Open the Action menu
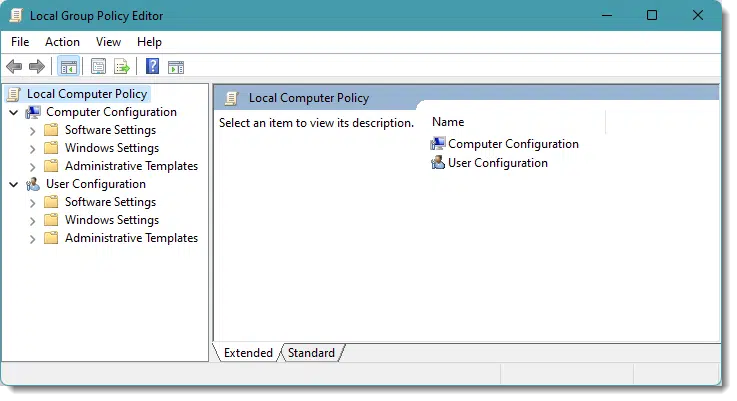Image resolution: width=737 pixels, height=401 pixels. [x=62, y=42]
